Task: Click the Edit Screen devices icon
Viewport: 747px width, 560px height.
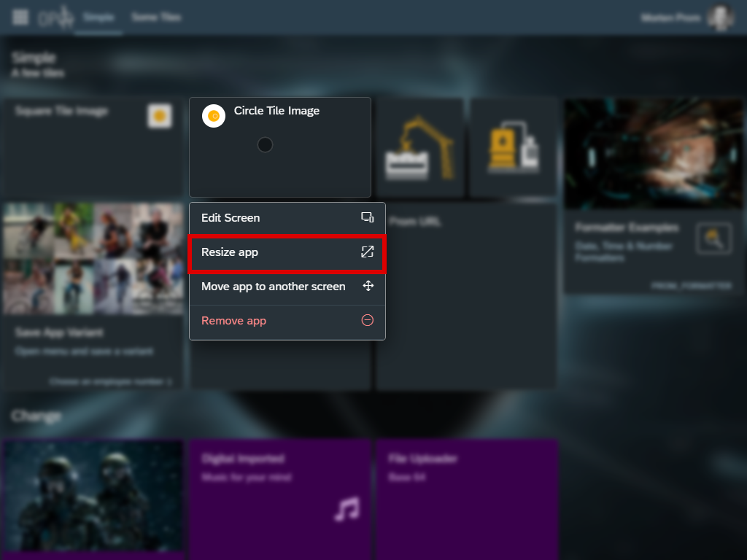Action: 368,218
